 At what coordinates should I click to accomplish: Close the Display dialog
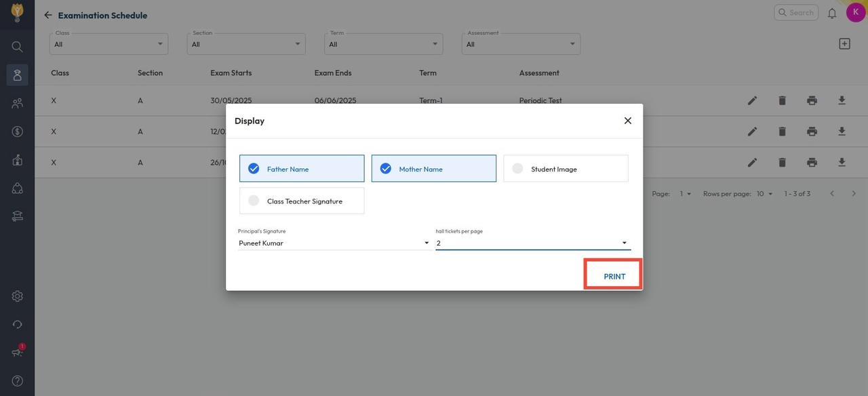click(627, 121)
